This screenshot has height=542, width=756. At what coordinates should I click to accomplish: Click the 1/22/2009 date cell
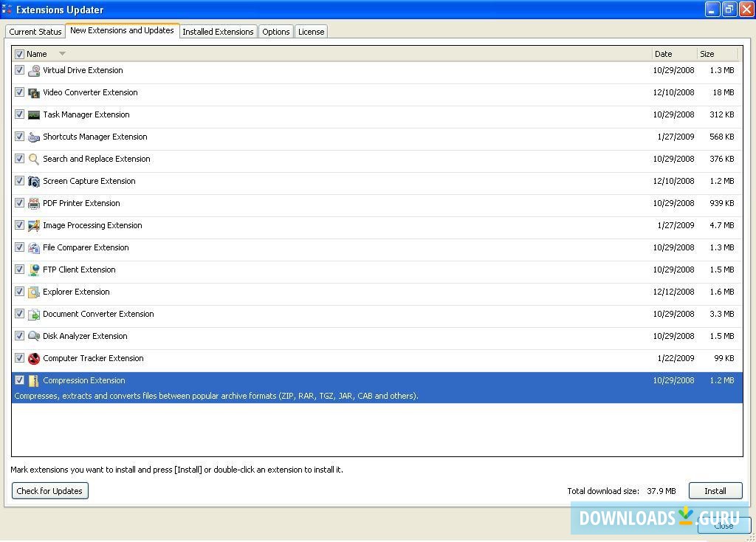pos(676,358)
